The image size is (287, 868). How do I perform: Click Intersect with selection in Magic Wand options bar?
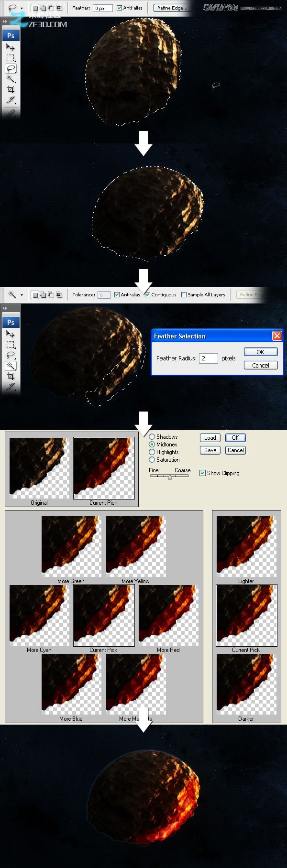pyautogui.click(x=59, y=295)
